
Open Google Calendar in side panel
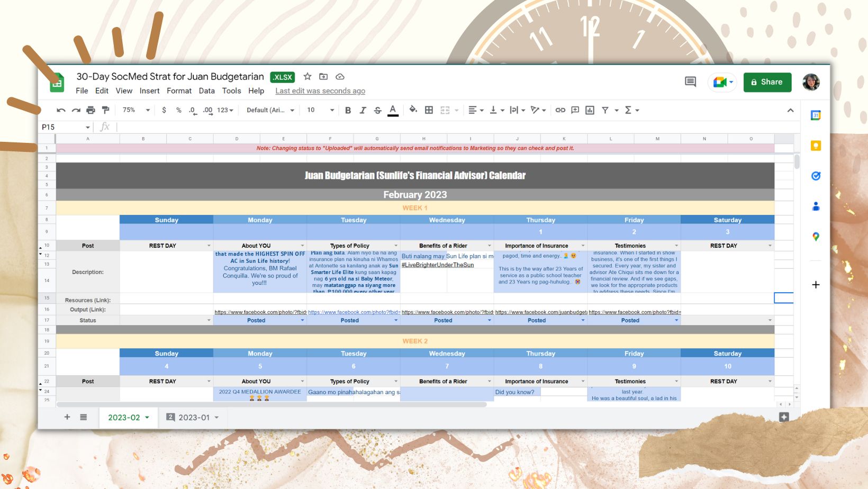(x=816, y=115)
